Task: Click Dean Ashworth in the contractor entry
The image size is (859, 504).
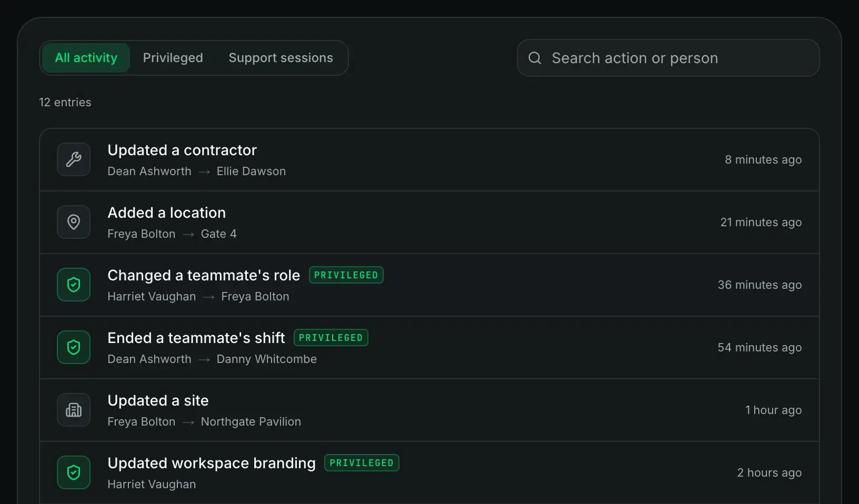Action: point(149,172)
